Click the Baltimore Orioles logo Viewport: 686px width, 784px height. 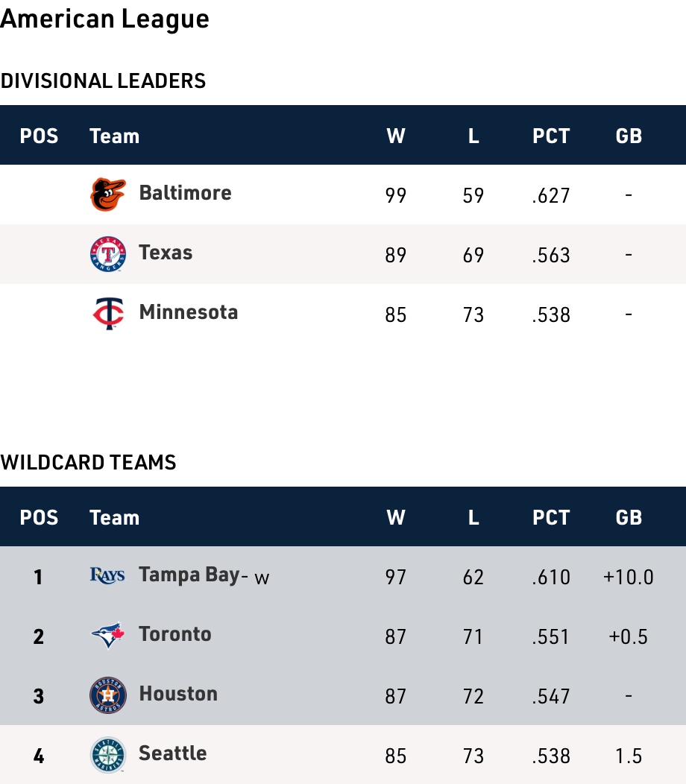(x=108, y=195)
